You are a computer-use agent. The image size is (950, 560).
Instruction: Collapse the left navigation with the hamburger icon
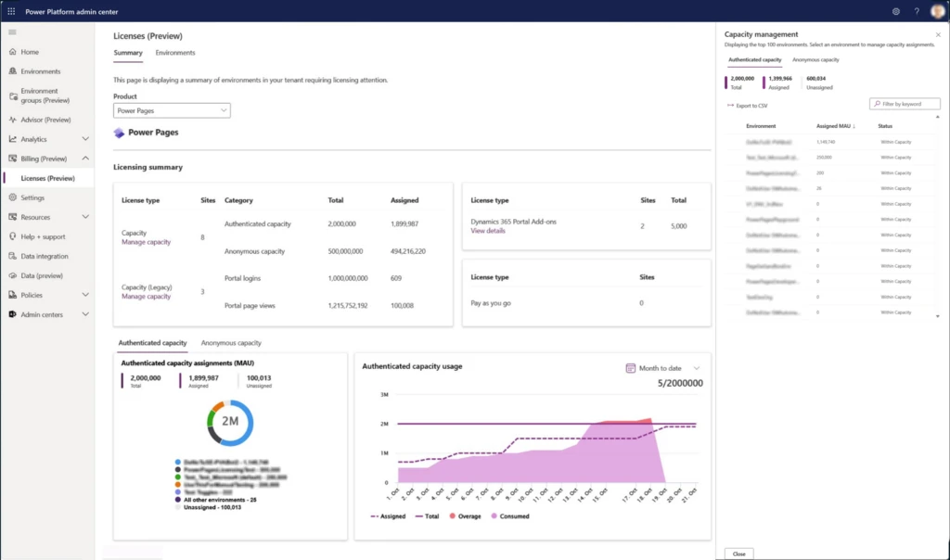[x=12, y=32]
